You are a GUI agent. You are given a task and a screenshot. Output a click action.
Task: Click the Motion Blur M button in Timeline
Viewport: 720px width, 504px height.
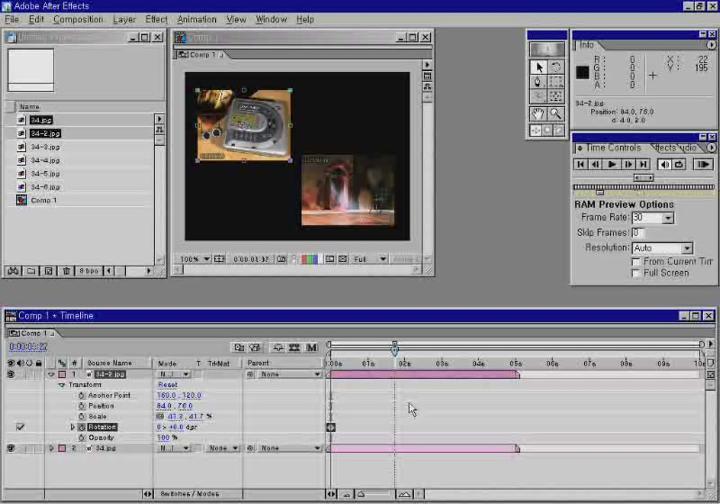(x=312, y=347)
